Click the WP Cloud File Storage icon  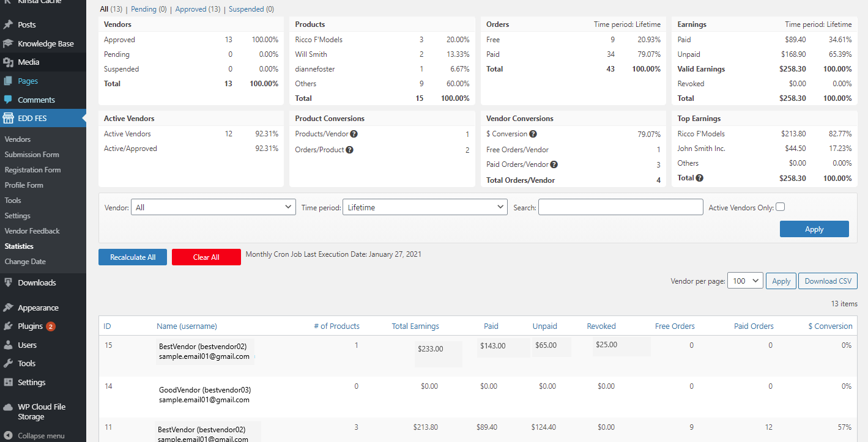tap(9, 407)
